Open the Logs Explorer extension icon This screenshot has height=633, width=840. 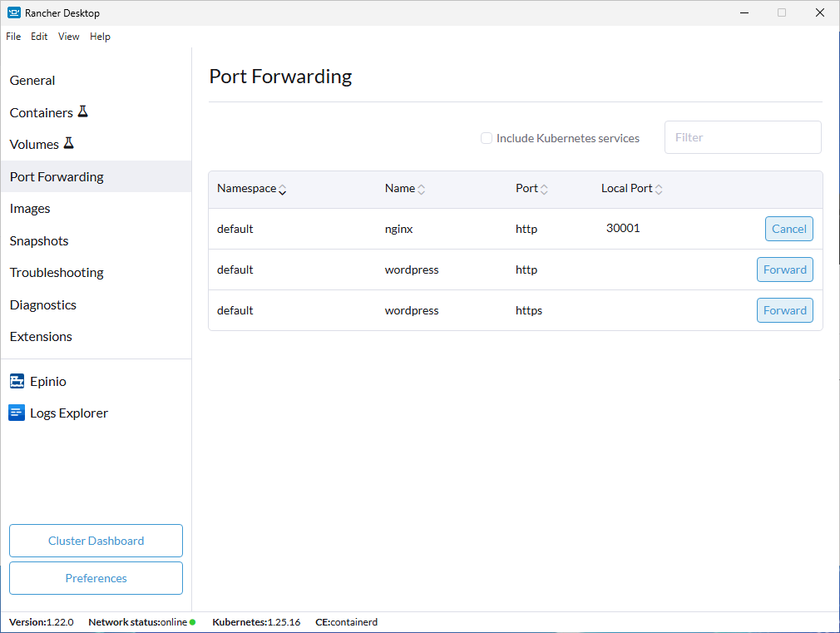pyautogui.click(x=17, y=413)
